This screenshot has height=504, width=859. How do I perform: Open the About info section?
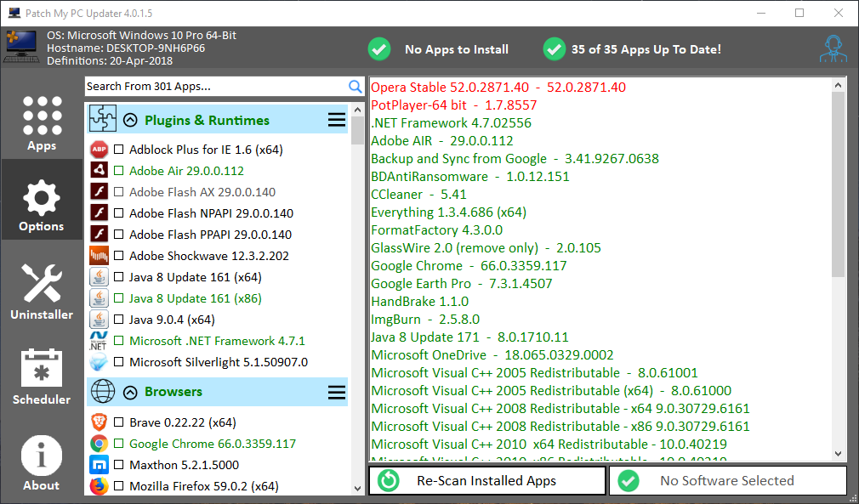(42, 463)
